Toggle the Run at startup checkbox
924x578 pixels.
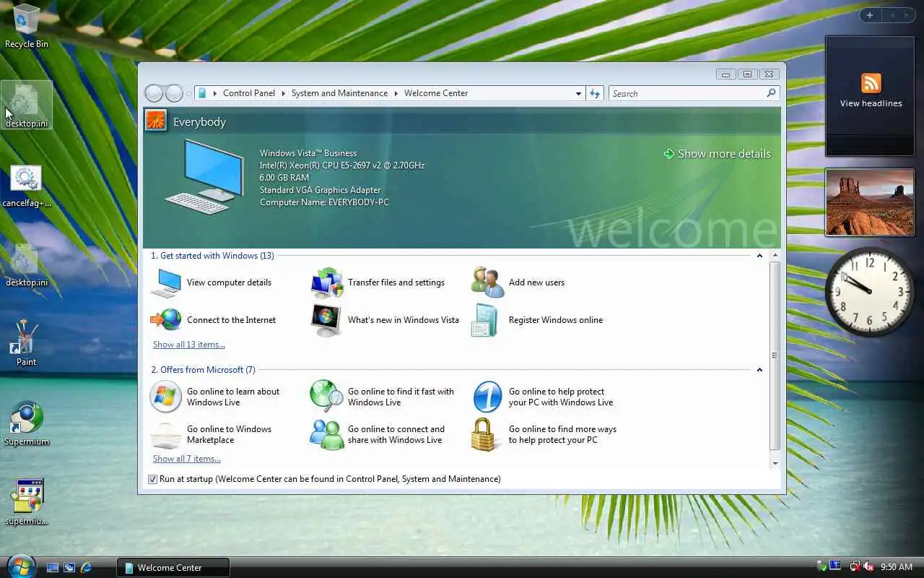click(x=152, y=479)
